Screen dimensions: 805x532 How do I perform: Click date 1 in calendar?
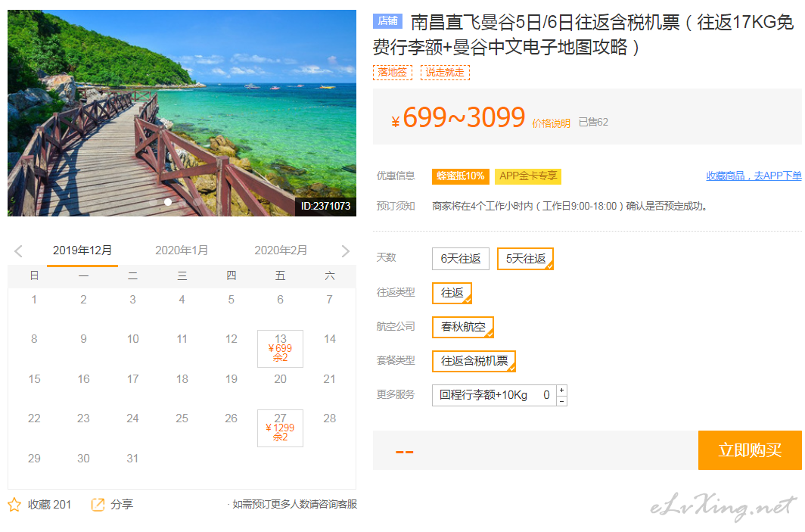coord(34,300)
